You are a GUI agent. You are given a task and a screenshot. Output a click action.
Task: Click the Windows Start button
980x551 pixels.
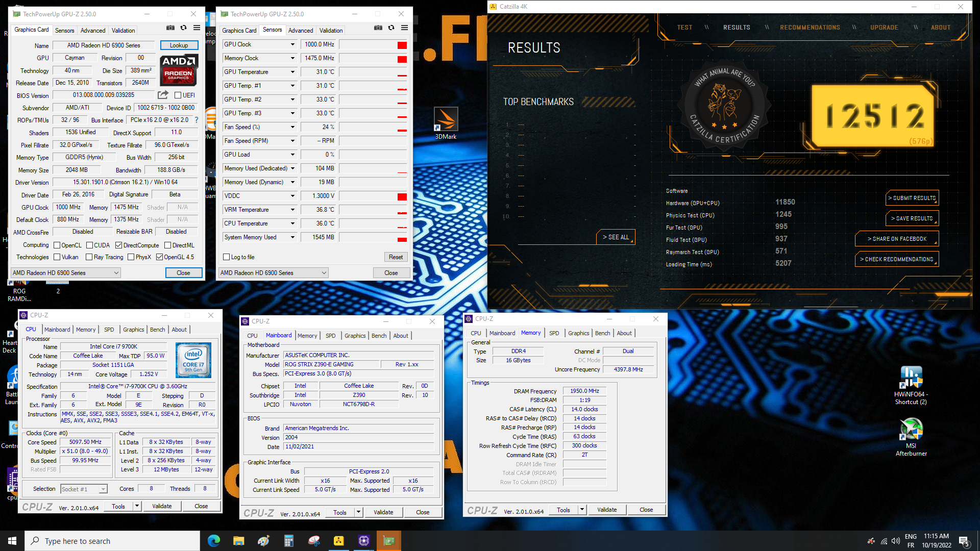coord(12,541)
